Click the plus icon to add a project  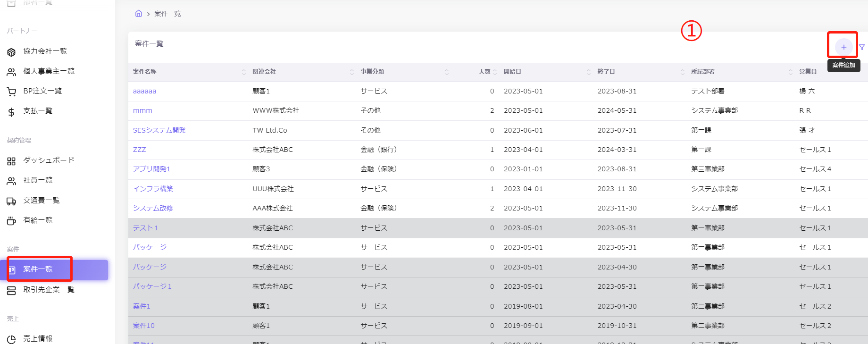click(843, 47)
